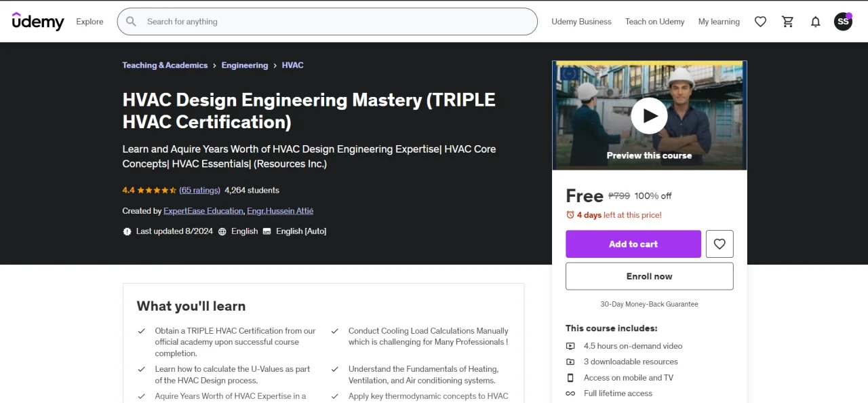Viewport: 868px width, 403px height.
Task: Open the Explore menu
Action: click(x=90, y=22)
